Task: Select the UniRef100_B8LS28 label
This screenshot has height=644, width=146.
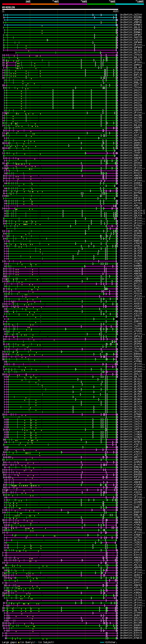Action: point(131,58)
